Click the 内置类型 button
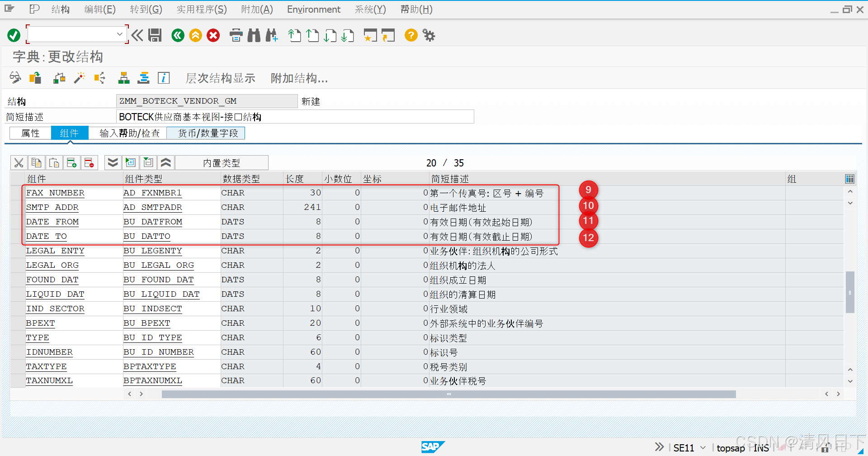 [x=222, y=162]
